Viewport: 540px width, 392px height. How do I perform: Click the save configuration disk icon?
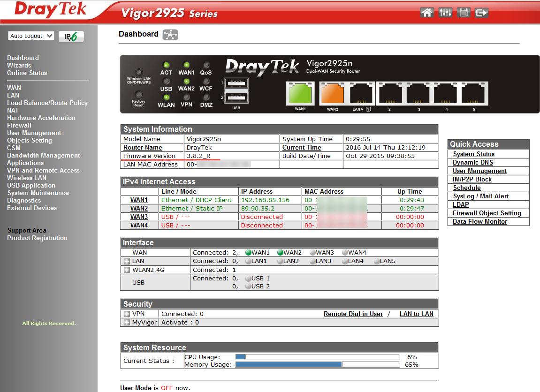464,13
